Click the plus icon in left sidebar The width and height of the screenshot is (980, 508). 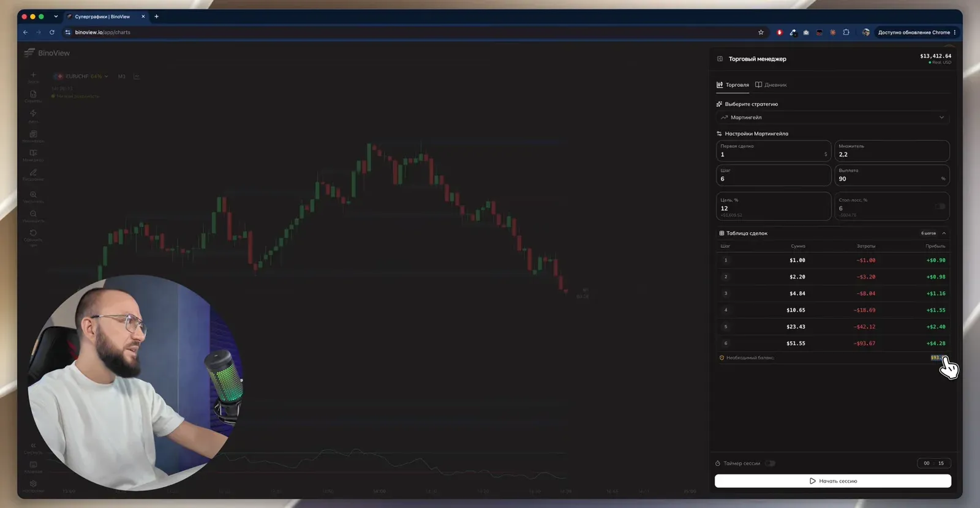click(33, 76)
